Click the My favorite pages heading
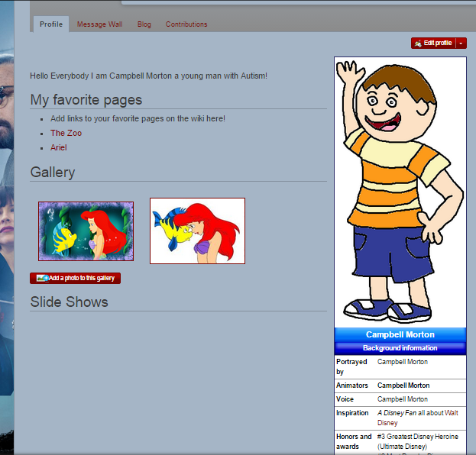Image resolution: width=476 pixels, height=455 pixels. pyautogui.click(x=86, y=100)
